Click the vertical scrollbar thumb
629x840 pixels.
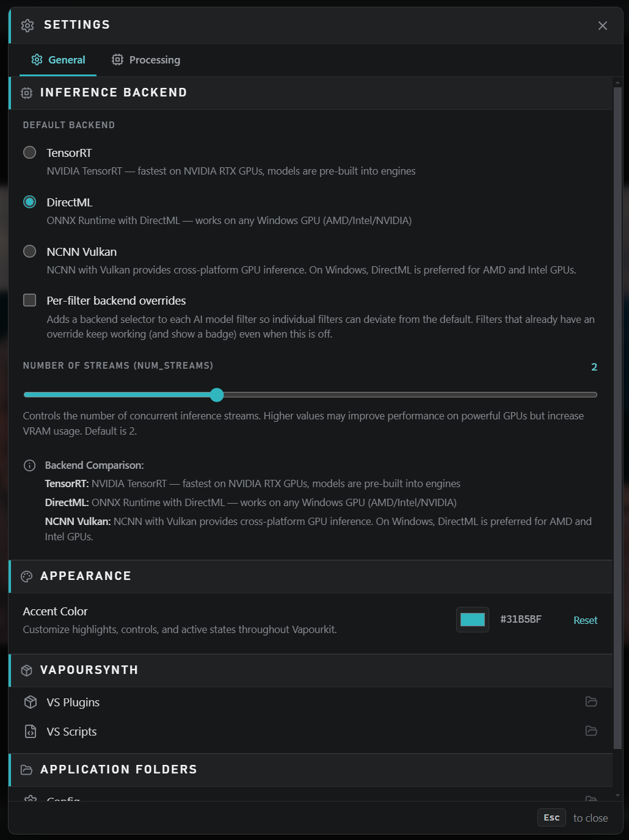617,418
